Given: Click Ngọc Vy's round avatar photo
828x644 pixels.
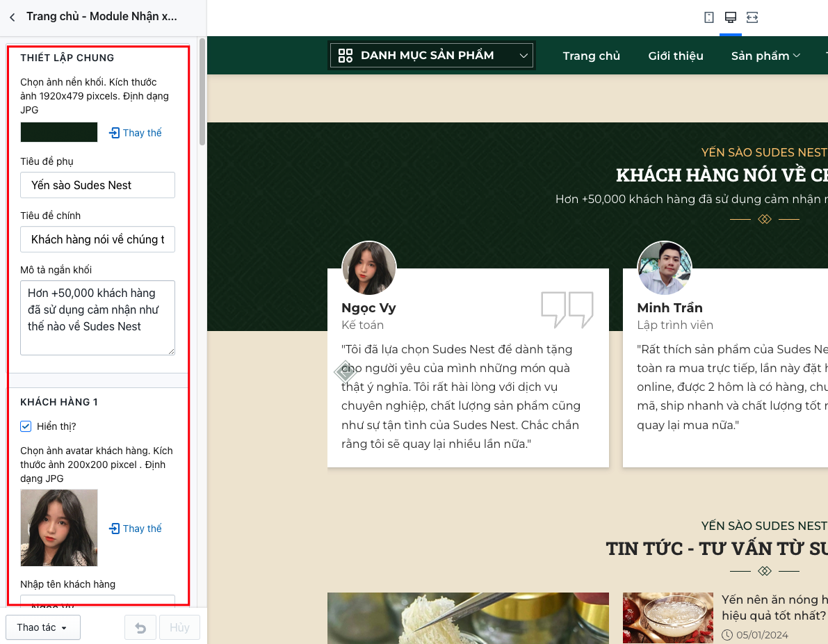Looking at the screenshot, I should [x=369, y=268].
